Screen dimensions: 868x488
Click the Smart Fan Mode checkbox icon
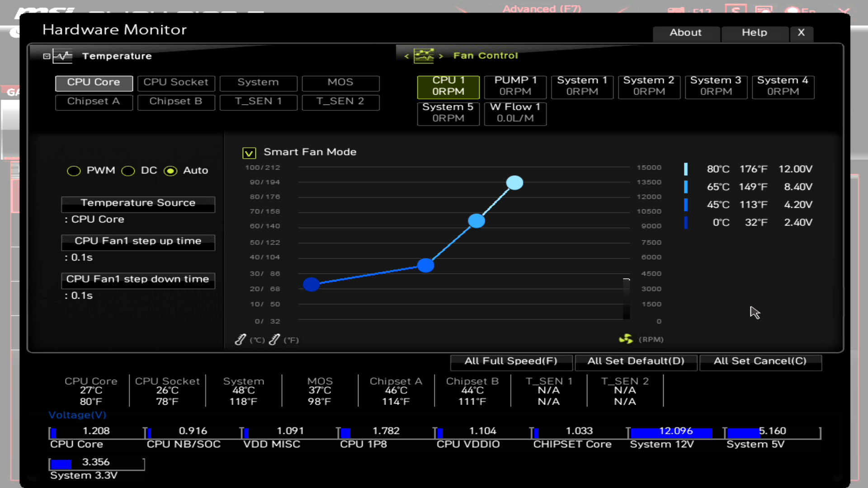click(x=249, y=153)
